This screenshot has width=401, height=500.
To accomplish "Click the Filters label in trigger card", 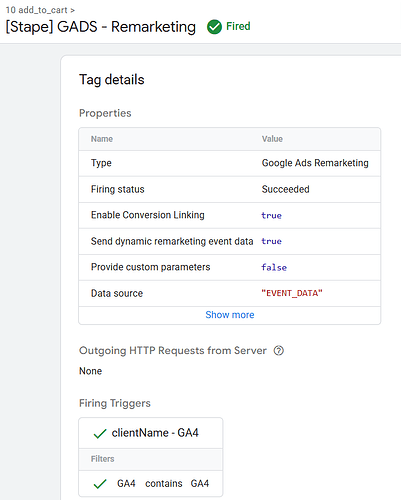I will (x=102, y=459).
